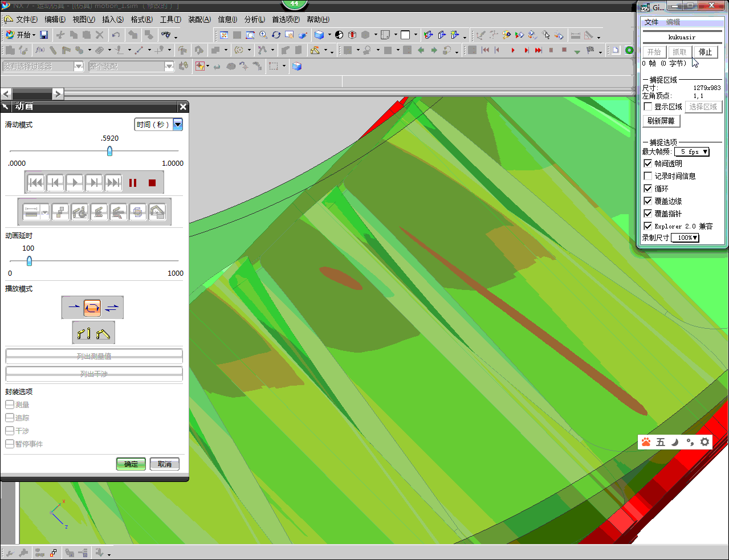This screenshot has height=560, width=729.
Task: Toggle 帧间透明 checkbox
Action: pyautogui.click(x=648, y=163)
